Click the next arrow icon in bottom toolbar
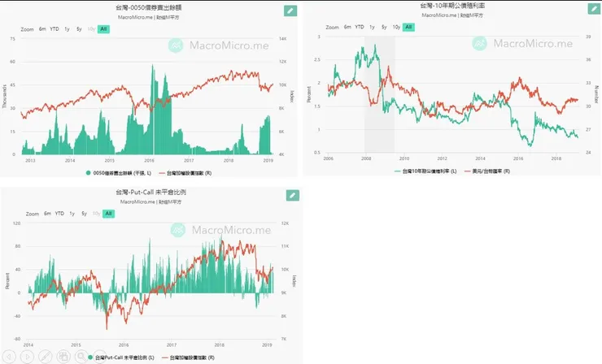The image size is (602, 364). coord(28,356)
